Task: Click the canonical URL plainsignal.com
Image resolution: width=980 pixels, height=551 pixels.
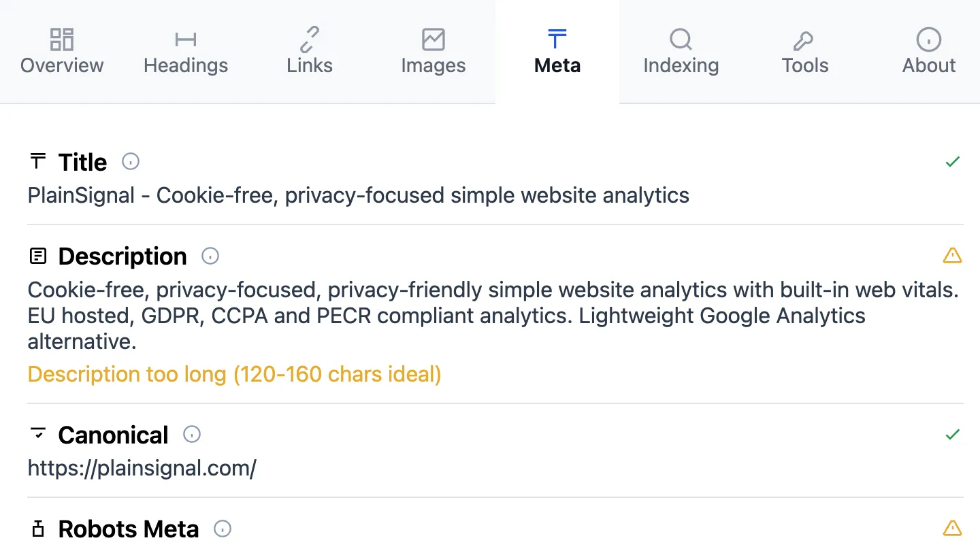Action: coord(142,469)
